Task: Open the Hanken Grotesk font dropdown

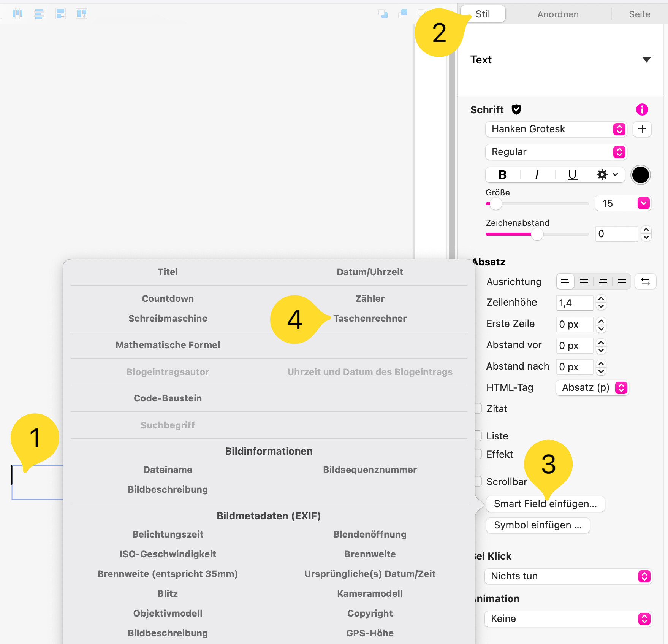Action: tap(556, 129)
